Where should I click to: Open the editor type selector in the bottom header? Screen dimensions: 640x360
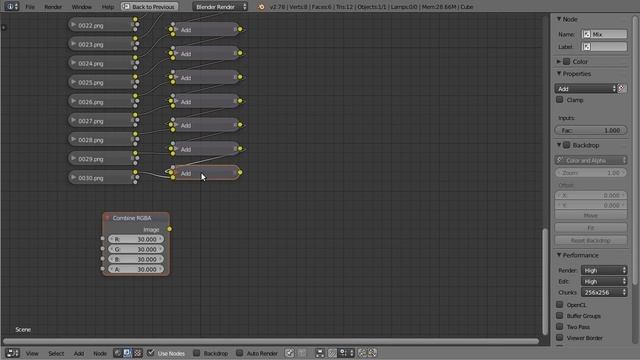12,353
